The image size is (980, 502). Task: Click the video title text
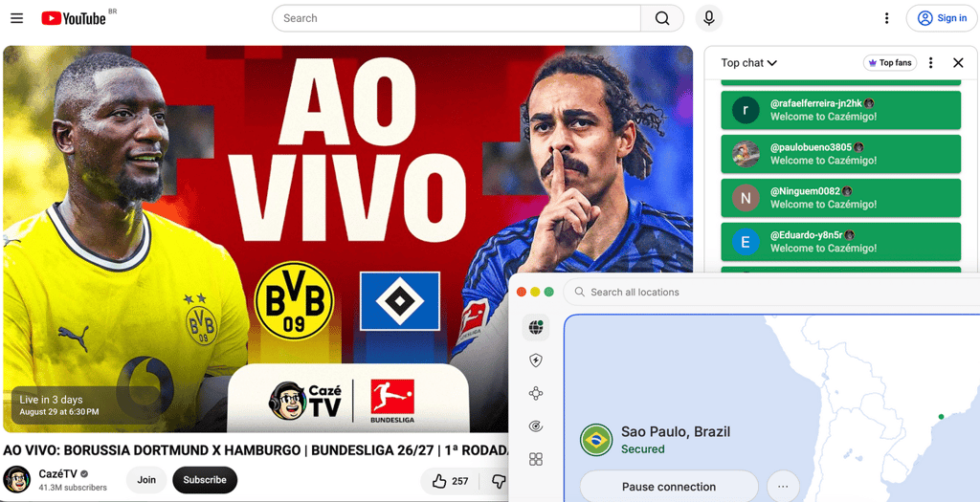[x=255, y=450]
